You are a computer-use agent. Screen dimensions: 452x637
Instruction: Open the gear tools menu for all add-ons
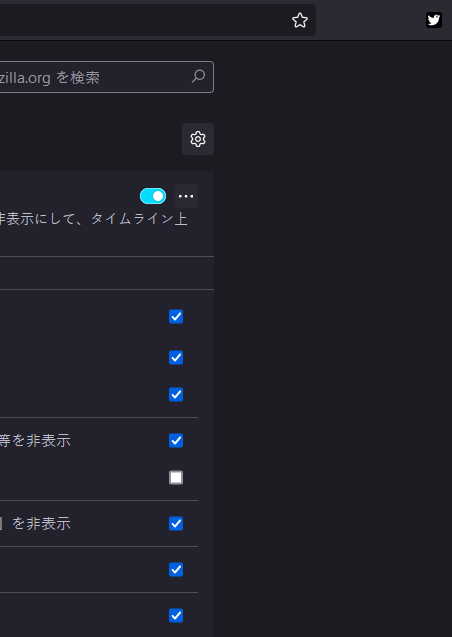198,139
